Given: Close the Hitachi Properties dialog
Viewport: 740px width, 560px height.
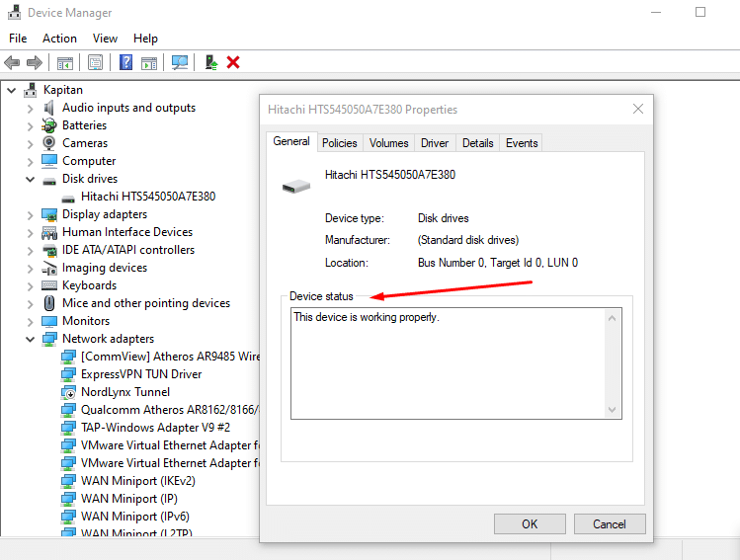Looking at the screenshot, I should click(638, 109).
